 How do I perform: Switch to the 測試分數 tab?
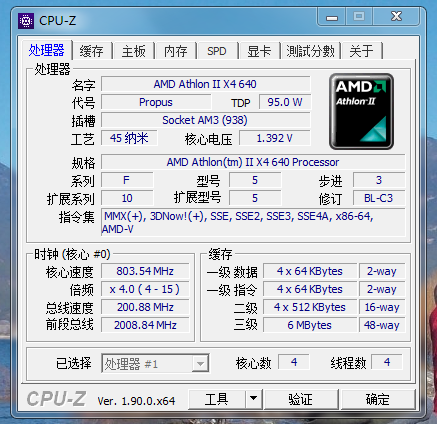tap(310, 51)
